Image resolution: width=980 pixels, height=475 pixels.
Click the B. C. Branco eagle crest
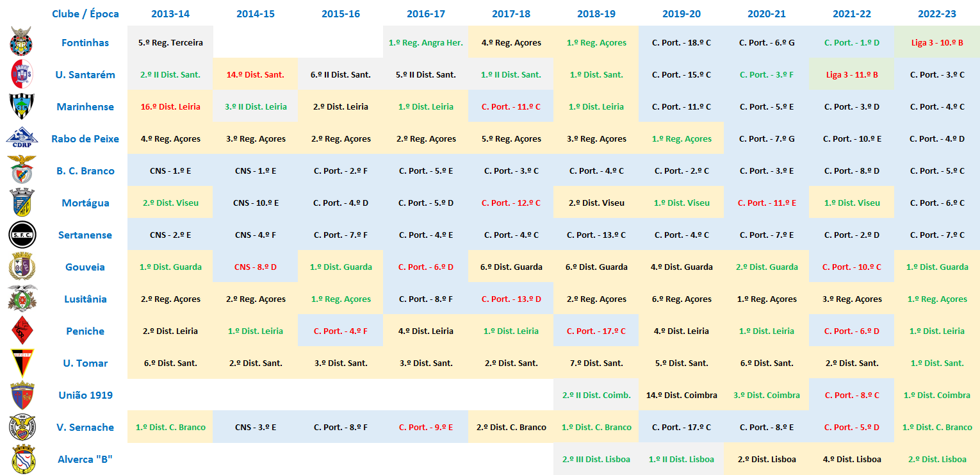[21, 170]
